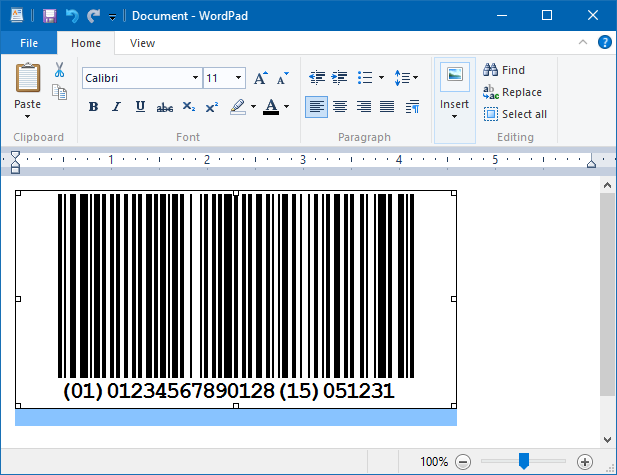Collapse the ribbon with the chevron
Image resolution: width=617 pixels, height=475 pixels.
pyautogui.click(x=583, y=42)
